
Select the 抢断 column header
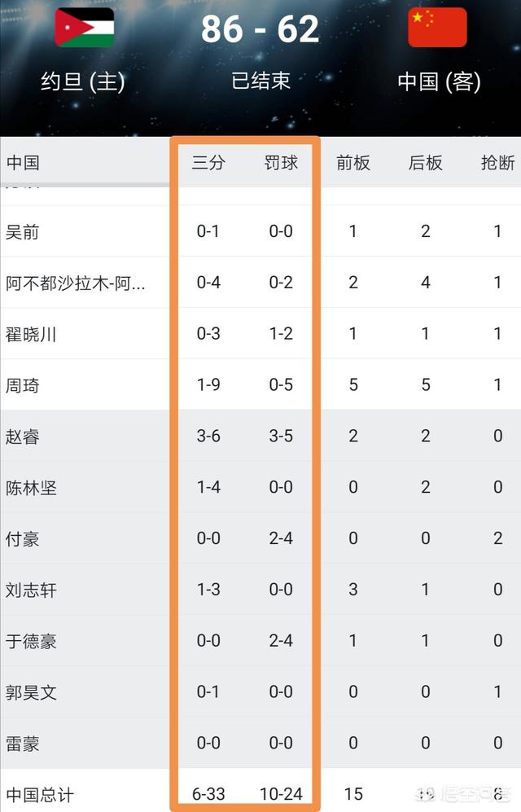click(x=497, y=163)
